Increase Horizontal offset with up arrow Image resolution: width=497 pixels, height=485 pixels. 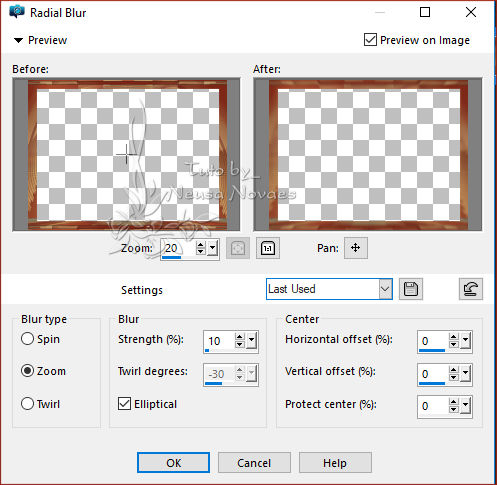click(x=453, y=337)
